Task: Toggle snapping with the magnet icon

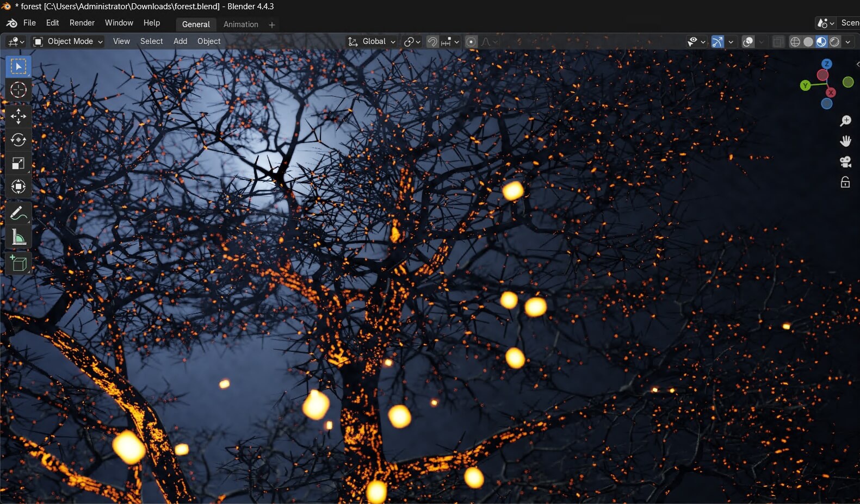Action: [432, 42]
